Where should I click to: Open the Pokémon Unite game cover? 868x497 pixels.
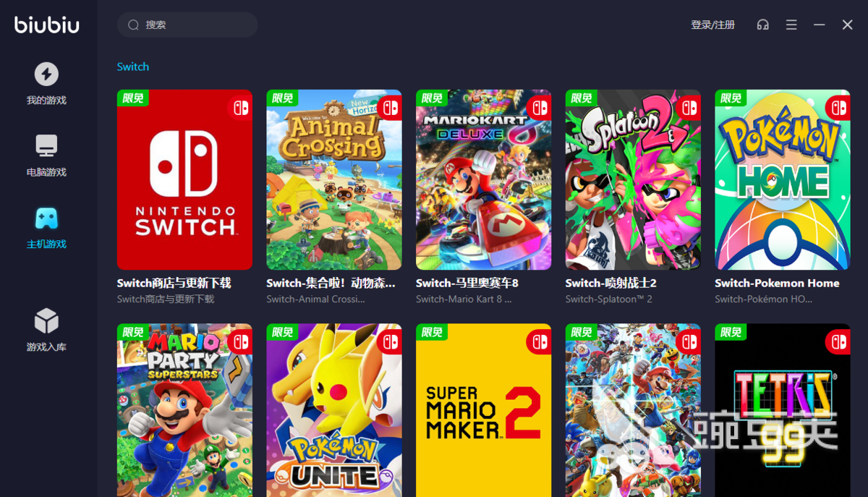coord(334,410)
